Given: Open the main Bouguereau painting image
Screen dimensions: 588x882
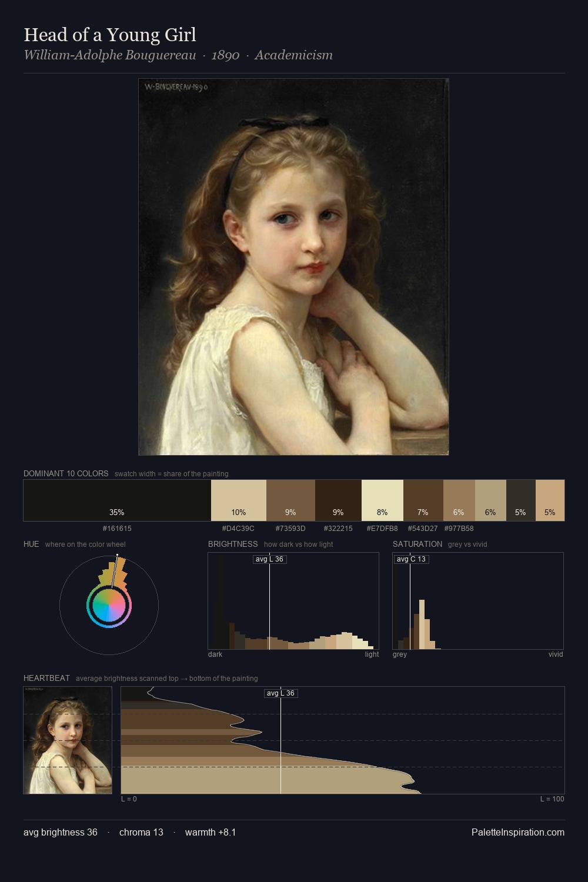Looking at the screenshot, I should (293, 267).
